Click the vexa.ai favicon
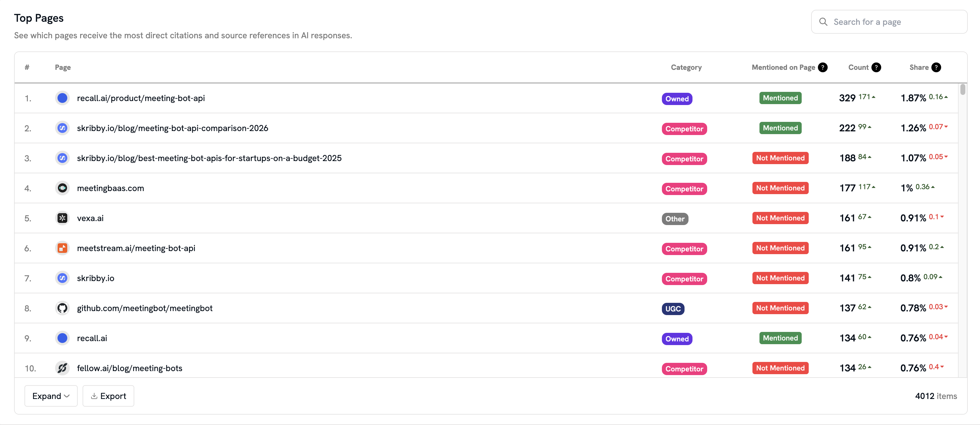The width and height of the screenshot is (980, 425). click(62, 218)
